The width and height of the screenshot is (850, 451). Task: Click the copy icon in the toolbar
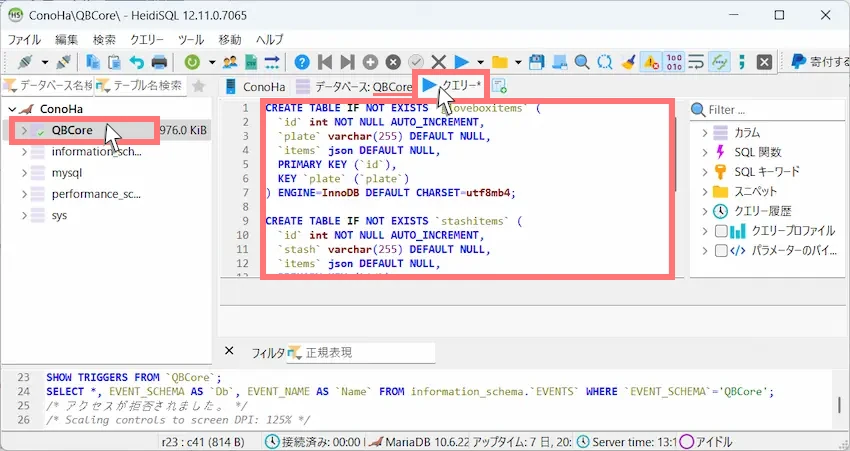(x=93, y=62)
